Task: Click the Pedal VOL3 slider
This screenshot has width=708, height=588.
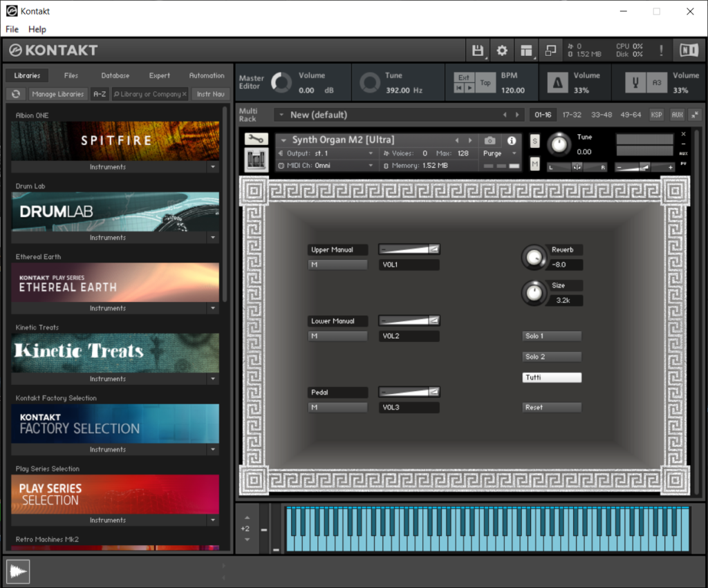Action: point(409,392)
